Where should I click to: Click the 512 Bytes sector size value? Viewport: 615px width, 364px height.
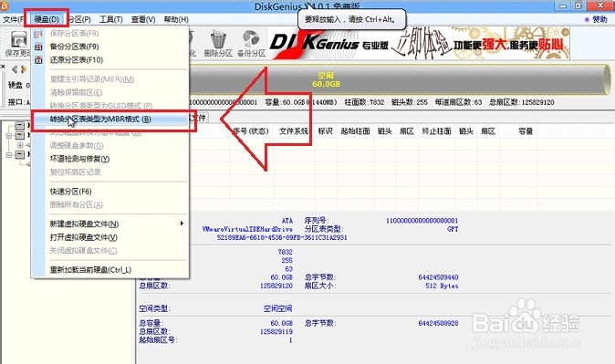tap(442, 286)
